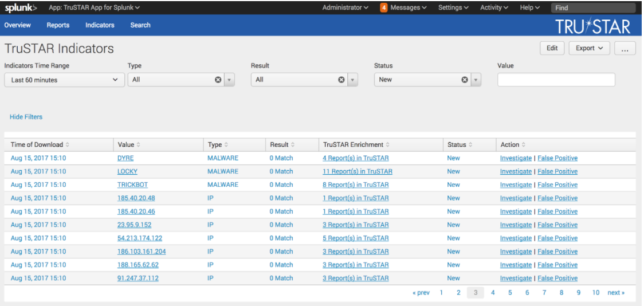644x306 pixels.
Task: Expand the Result filter dropdown arrow
Action: click(352, 80)
